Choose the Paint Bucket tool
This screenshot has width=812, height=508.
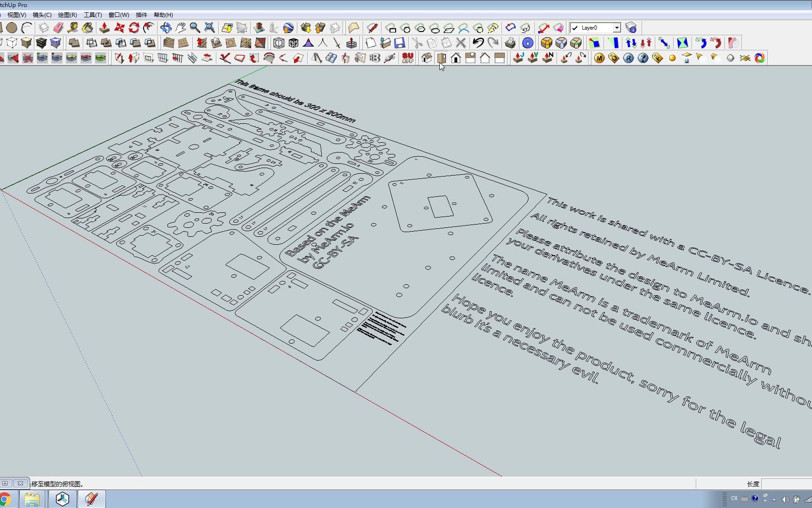coord(88,28)
